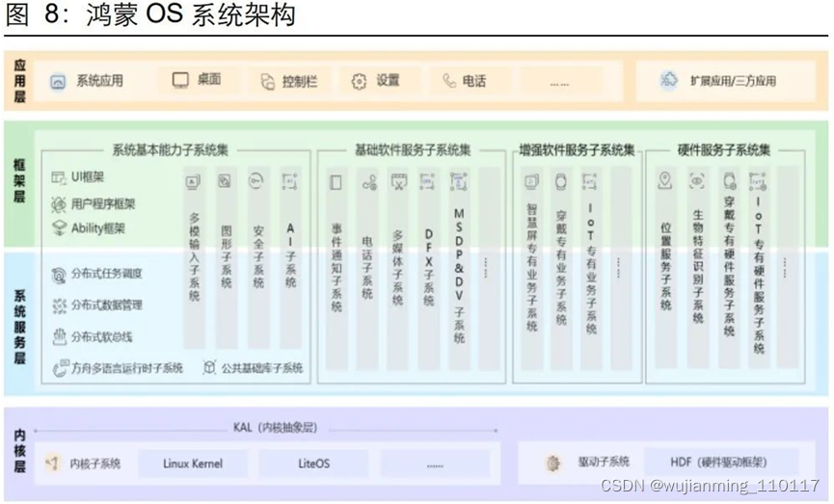Click the icon above AI子系统
The image size is (834, 504).
[x=289, y=181]
